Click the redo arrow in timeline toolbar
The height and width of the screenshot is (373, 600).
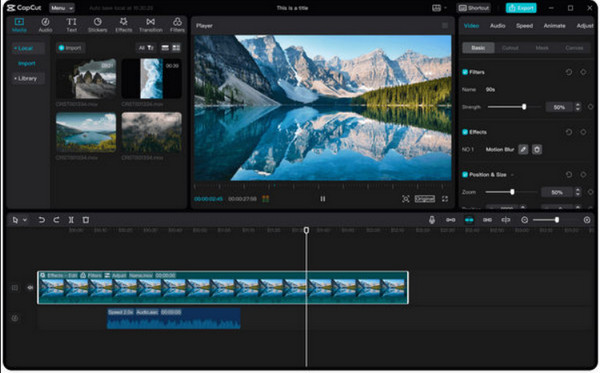[56, 220]
